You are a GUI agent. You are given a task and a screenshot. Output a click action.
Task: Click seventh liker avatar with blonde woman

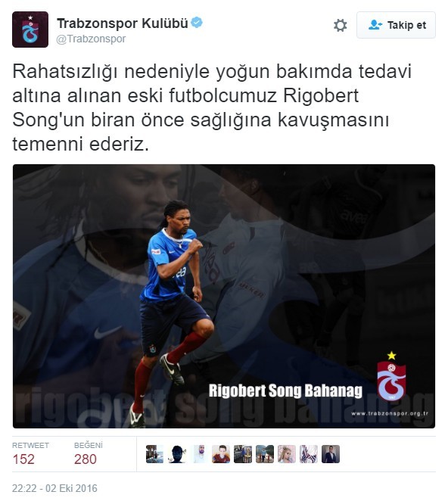pos(287,454)
